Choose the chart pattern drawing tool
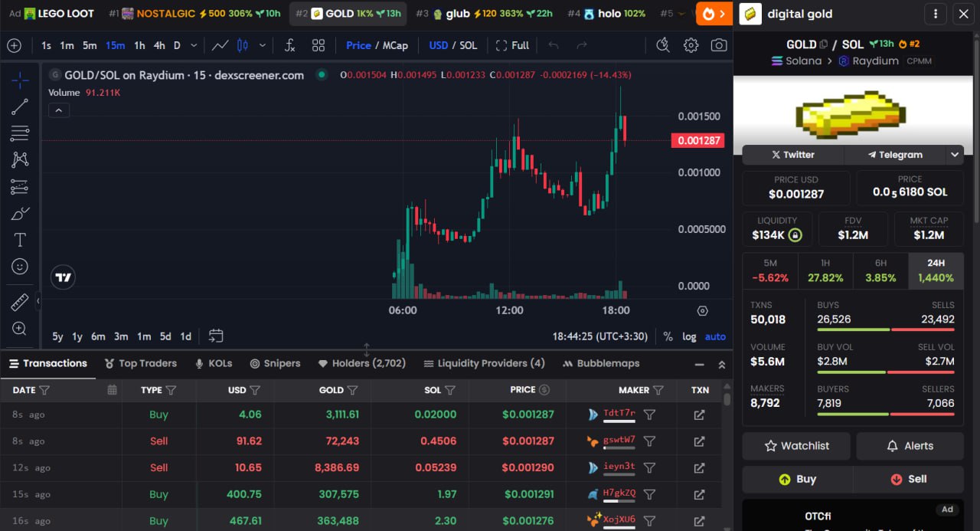 point(20,159)
